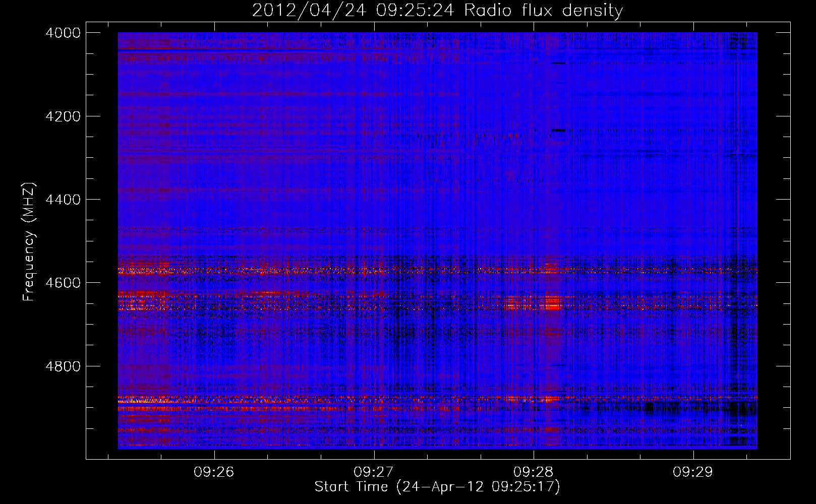
Task: Click the 'Frequency (MHZ)' axis title
Action: (29, 242)
